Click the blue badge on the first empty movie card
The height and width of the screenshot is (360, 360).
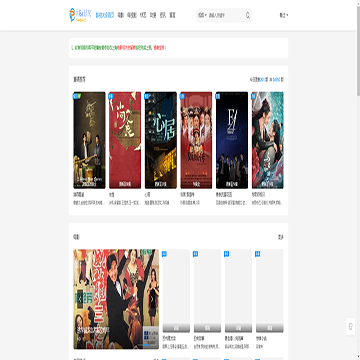pos(164,254)
